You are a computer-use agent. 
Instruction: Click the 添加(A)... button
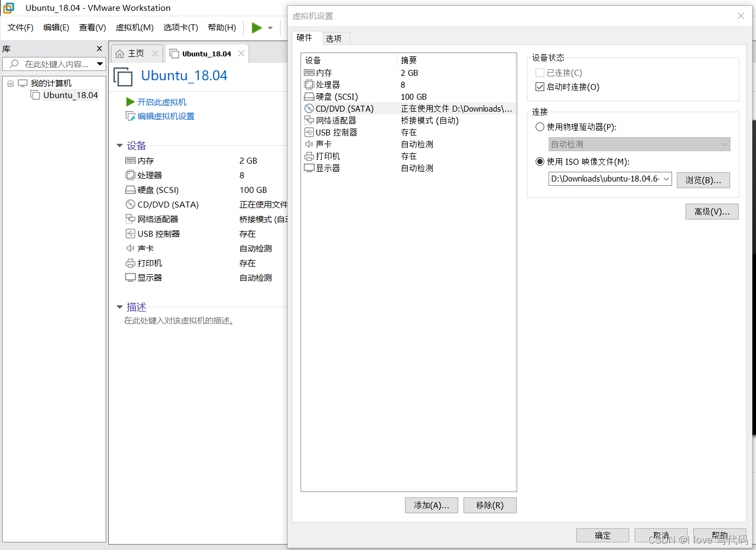click(x=431, y=505)
